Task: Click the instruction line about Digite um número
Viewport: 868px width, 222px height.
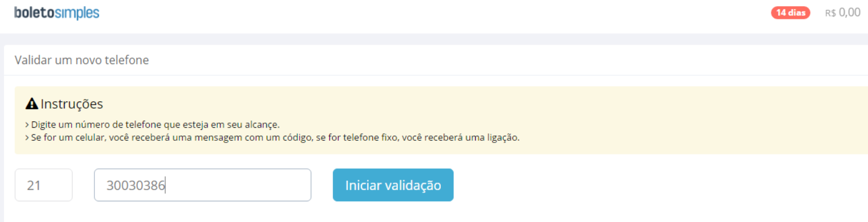Action: point(153,124)
